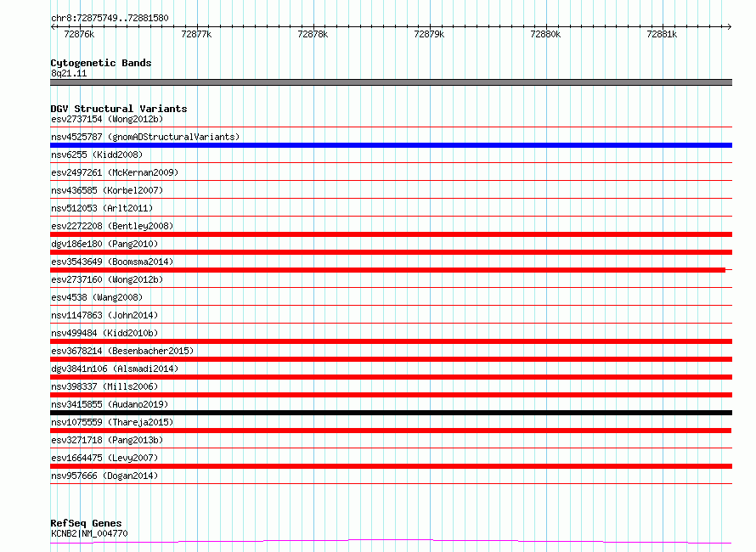Open variant nsv436585 (Korbel2007)

point(107,190)
